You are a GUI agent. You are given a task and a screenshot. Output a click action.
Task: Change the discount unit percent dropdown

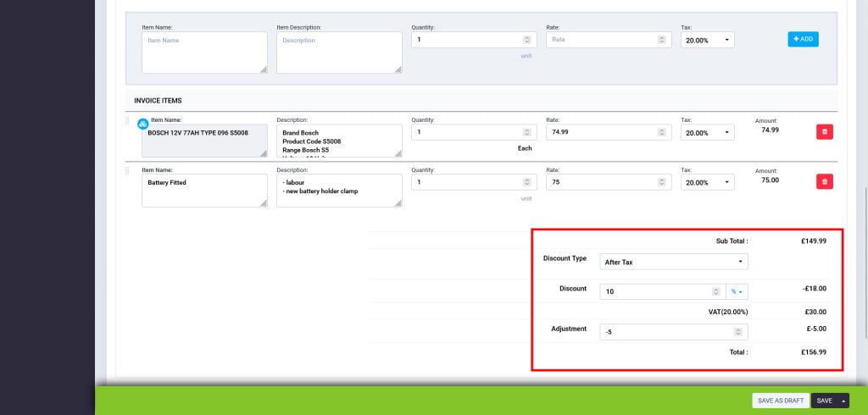coord(737,291)
